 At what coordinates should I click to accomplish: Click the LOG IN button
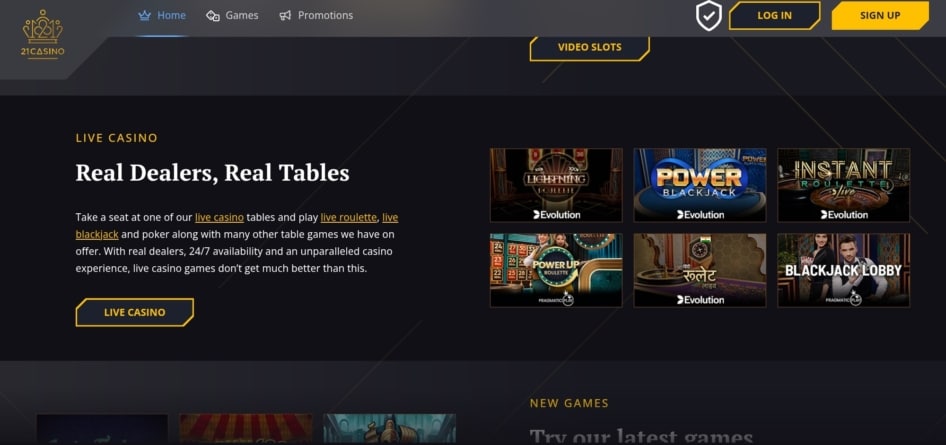tap(775, 16)
